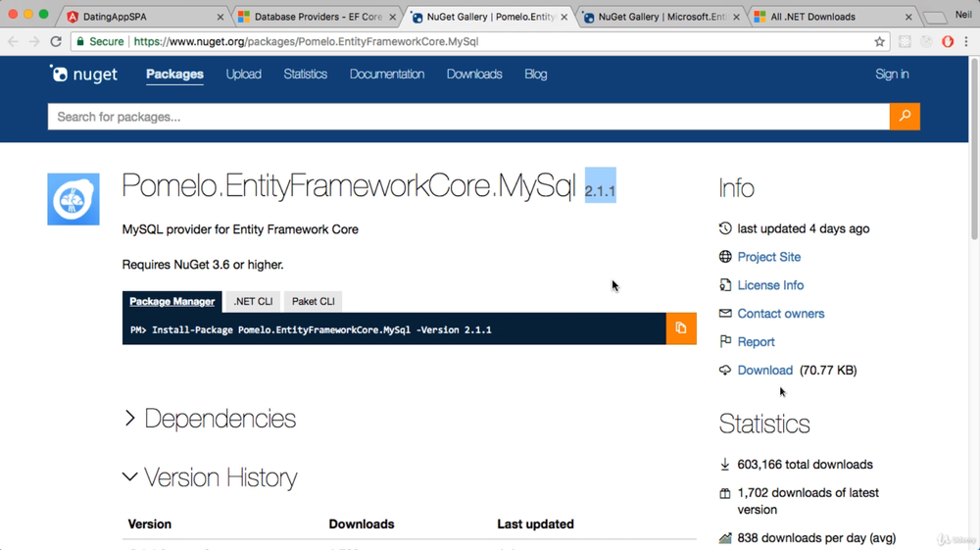Select the Paket CLI tab
Viewport: 980px width, 550px height.
[314, 301]
